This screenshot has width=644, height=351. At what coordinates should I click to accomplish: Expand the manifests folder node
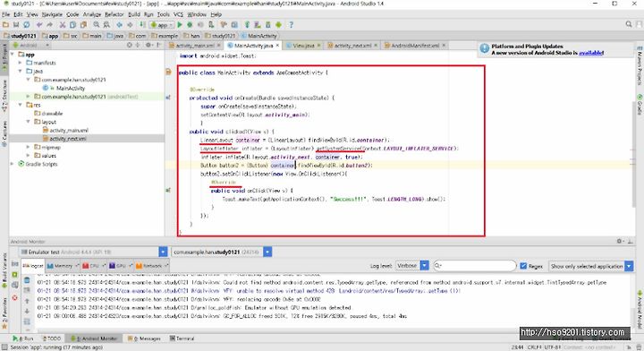coord(20,63)
